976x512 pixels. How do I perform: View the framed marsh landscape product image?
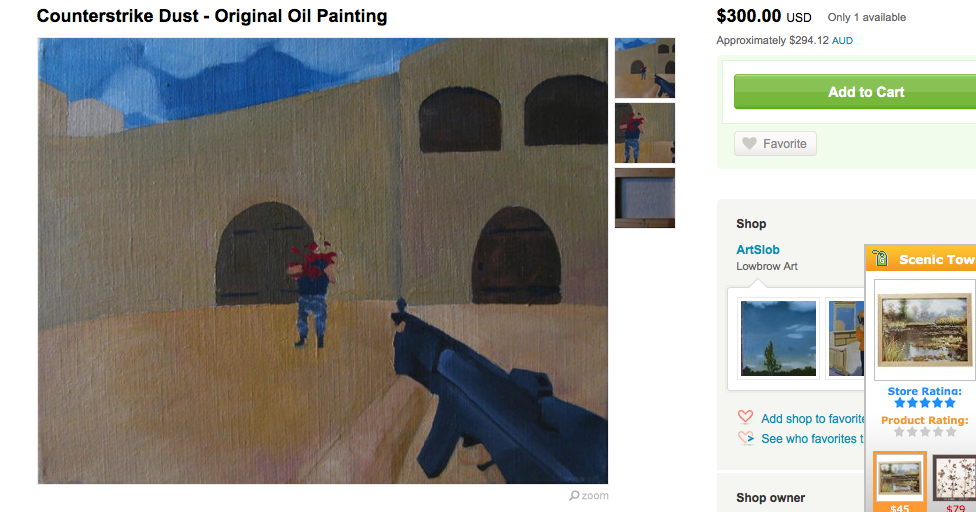point(924,329)
